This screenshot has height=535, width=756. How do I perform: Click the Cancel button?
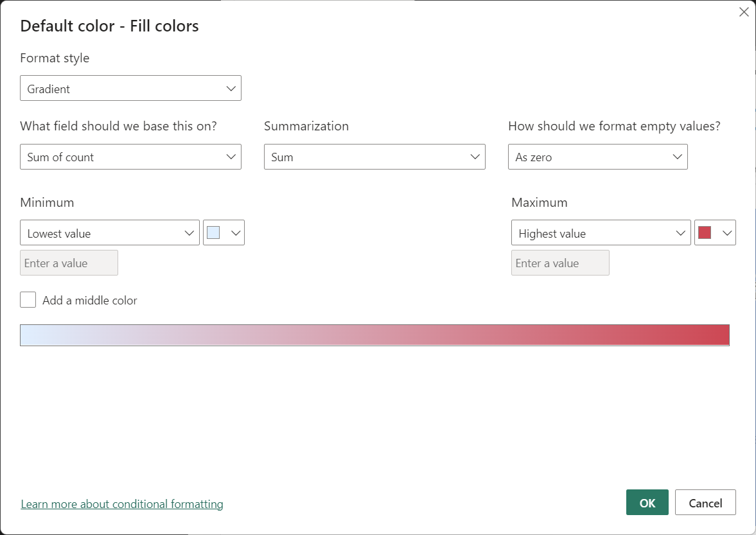click(x=705, y=502)
